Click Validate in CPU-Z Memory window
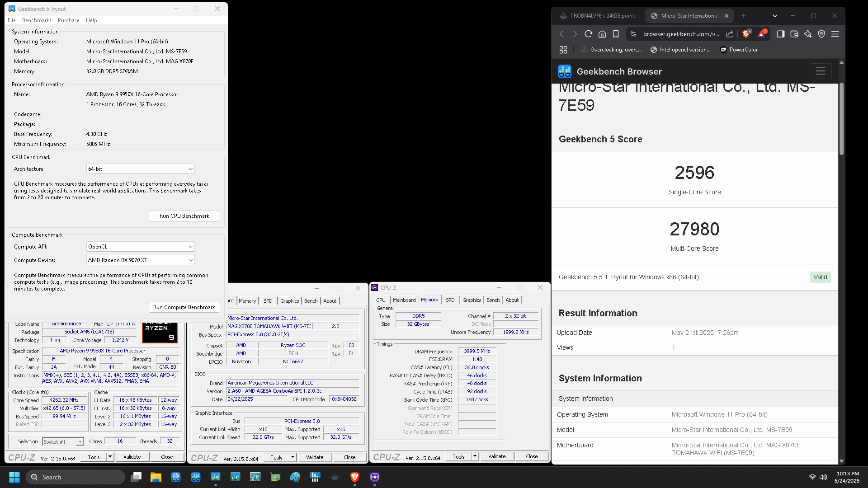The width and height of the screenshot is (868, 488). [497, 456]
